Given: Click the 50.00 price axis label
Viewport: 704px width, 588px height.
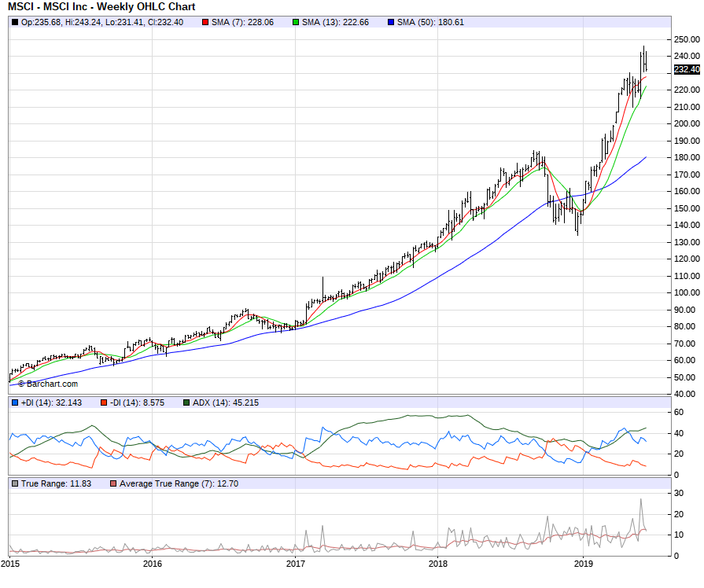Looking at the screenshot, I should click(684, 377).
